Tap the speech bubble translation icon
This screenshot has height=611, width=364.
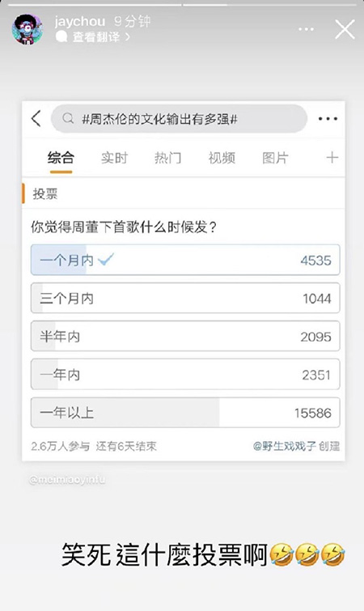click(61, 37)
